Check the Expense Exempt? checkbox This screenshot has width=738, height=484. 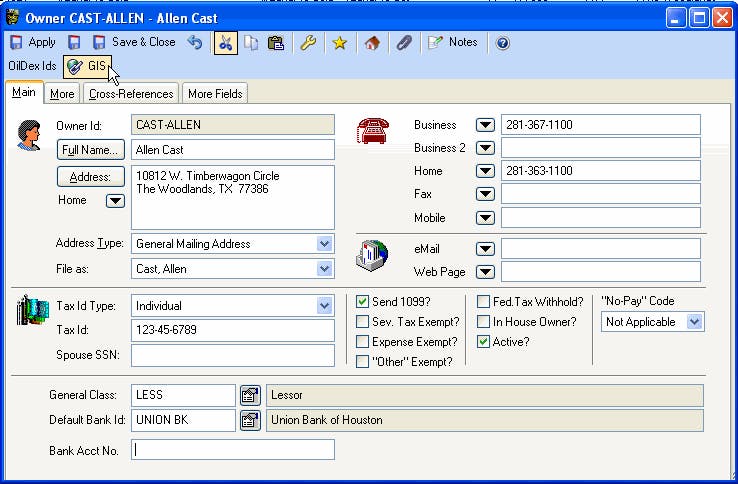click(x=362, y=342)
